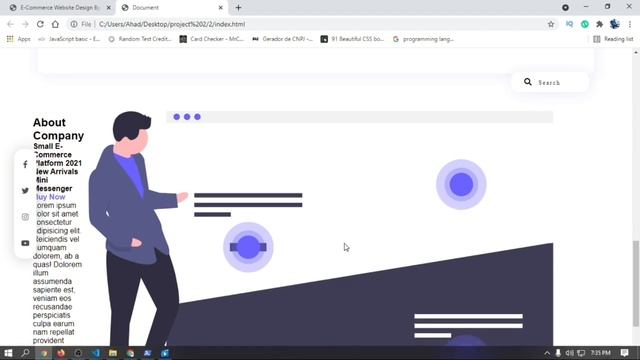Open the Windows notification center
The height and width of the screenshot is (360, 640).
coord(624,353)
